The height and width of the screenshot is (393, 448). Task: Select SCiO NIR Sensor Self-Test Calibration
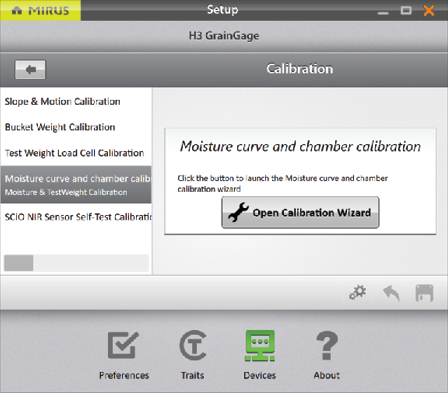pyautogui.click(x=76, y=217)
